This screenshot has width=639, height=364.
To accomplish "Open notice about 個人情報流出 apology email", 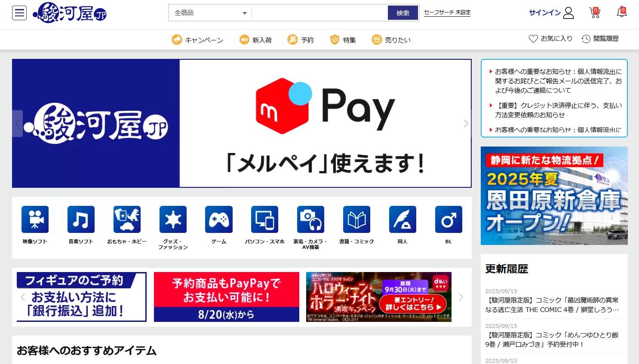I will [558, 81].
